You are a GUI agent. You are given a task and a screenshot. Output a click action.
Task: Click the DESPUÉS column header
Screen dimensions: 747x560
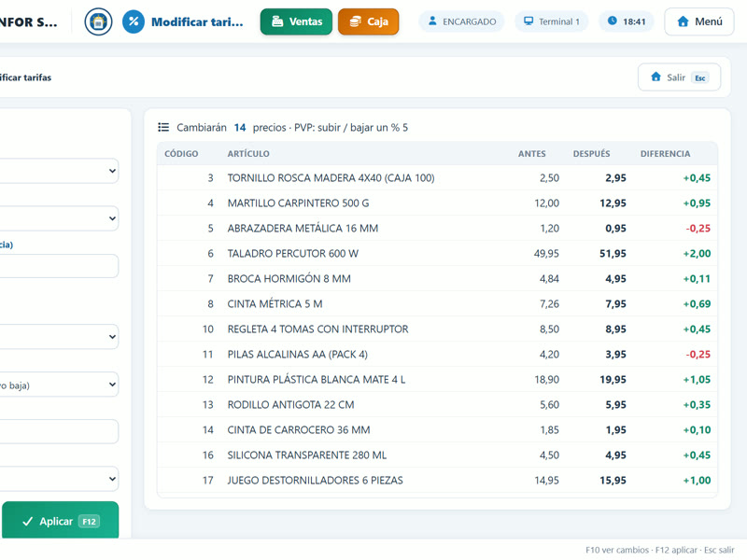(x=591, y=154)
